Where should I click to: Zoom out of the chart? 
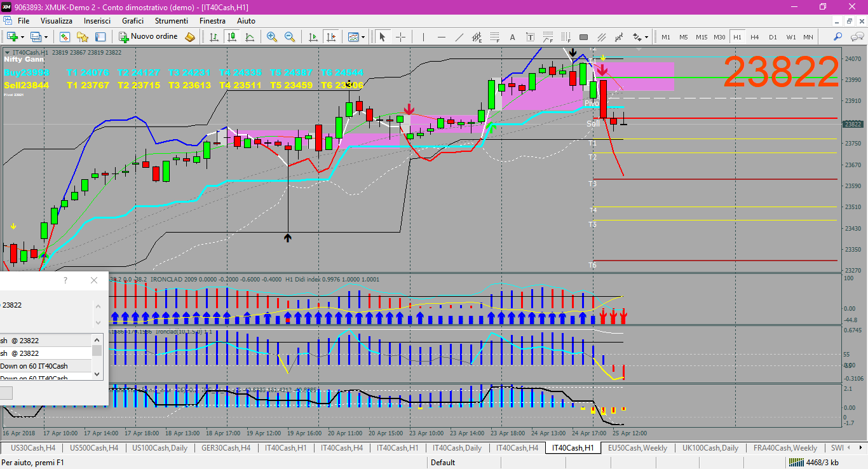tap(290, 37)
